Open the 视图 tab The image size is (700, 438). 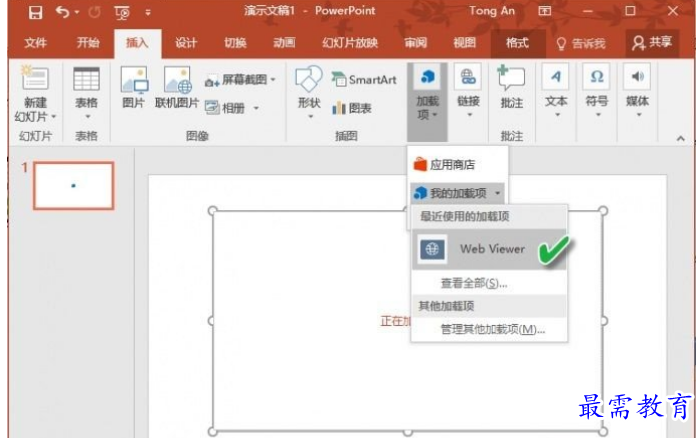[x=464, y=43]
